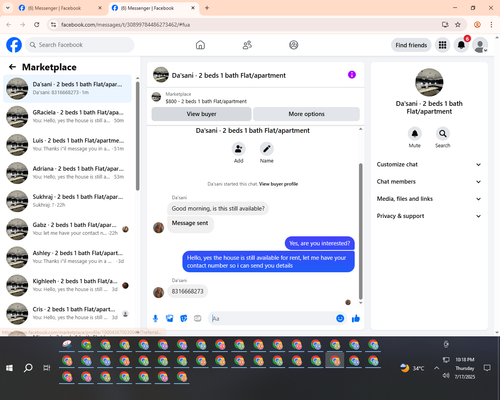Open Kighleeh conversation
Viewport: 500px width, 400px height.
coord(67,285)
